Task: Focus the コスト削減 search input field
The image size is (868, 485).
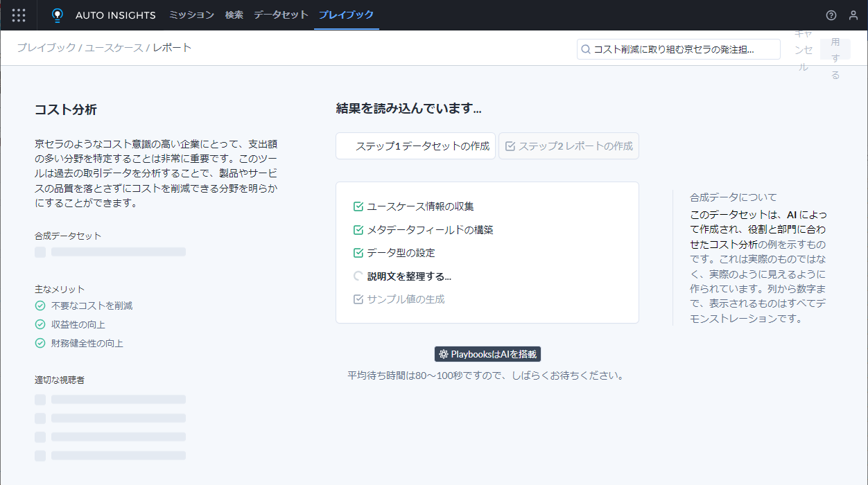Action: click(679, 49)
